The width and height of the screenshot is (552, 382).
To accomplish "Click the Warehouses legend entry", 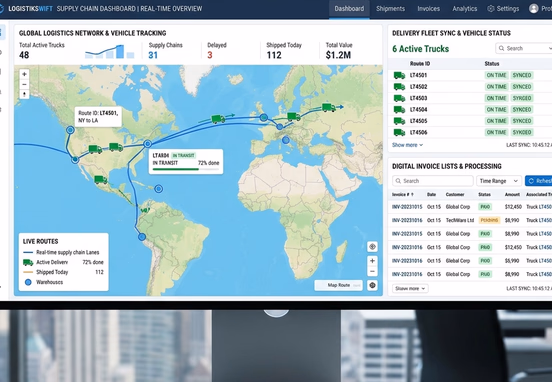I will [x=44, y=282].
